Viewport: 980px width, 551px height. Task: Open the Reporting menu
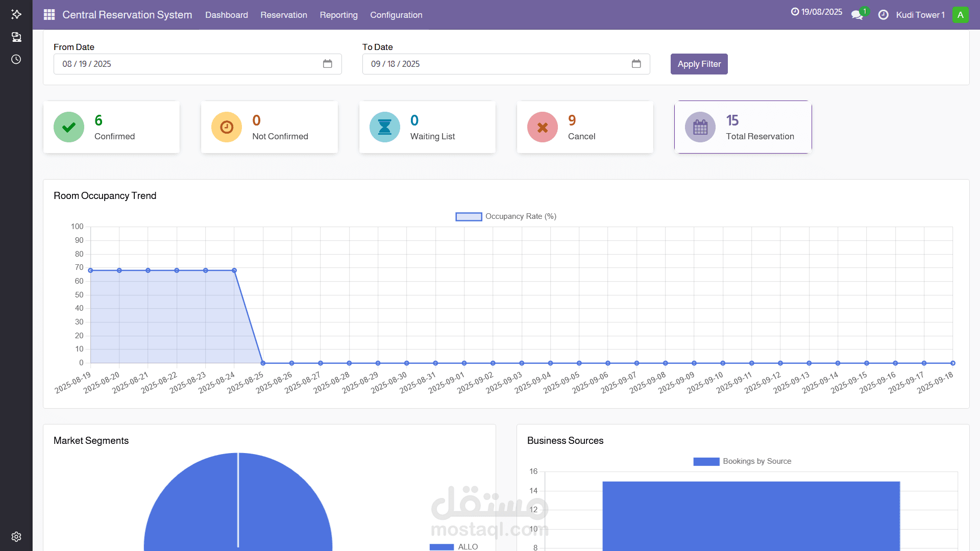pyautogui.click(x=338, y=15)
